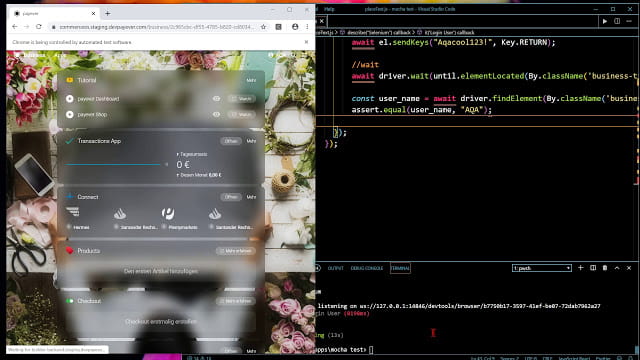Split the VS Code editor
Viewport: 640px width, 360px height.
pyautogui.click(x=617, y=21)
